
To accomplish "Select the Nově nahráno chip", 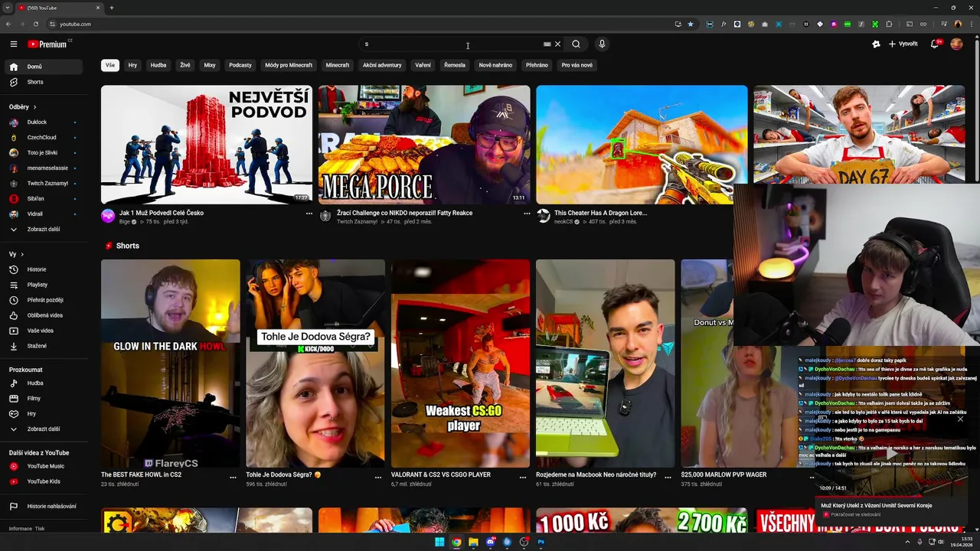I will pyautogui.click(x=495, y=65).
